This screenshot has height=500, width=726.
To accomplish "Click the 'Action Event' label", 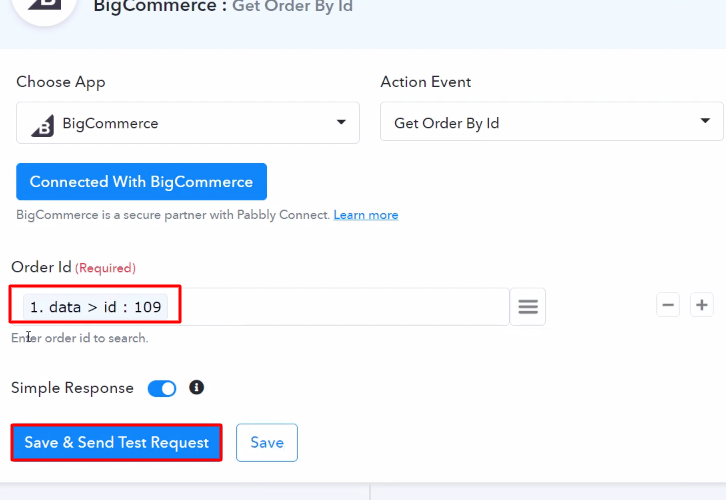I will pyautogui.click(x=426, y=82).
